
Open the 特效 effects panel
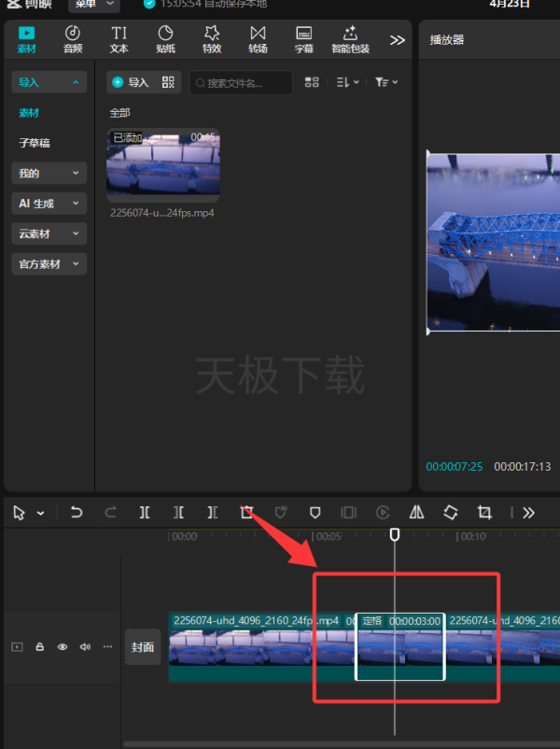[x=212, y=39]
